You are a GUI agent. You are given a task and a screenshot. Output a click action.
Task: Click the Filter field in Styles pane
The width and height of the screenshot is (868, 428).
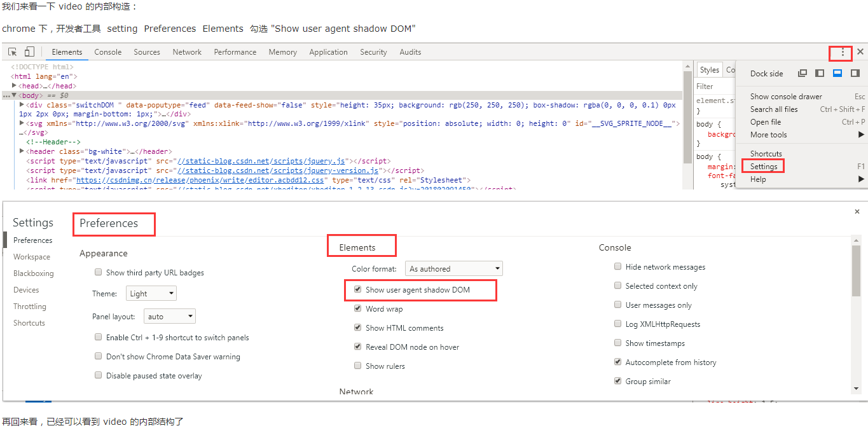coord(715,86)
